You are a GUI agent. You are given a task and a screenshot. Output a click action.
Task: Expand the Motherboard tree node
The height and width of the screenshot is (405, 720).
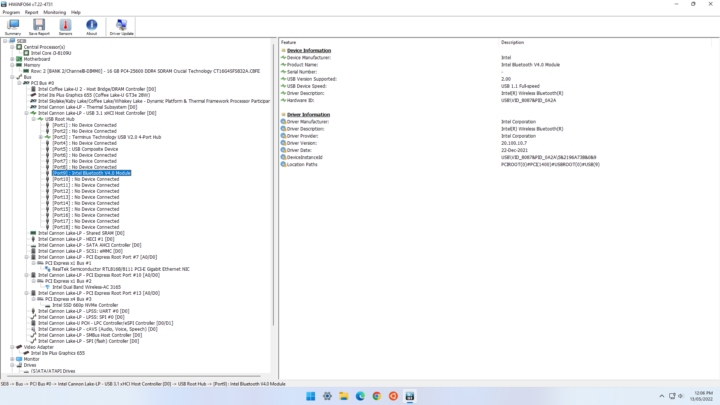(12, 59)
